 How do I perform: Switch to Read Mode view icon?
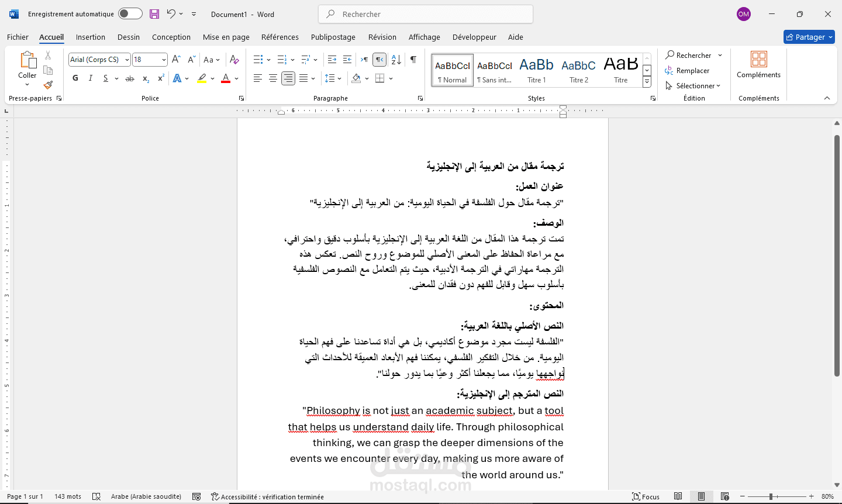[x=678, y=496]
